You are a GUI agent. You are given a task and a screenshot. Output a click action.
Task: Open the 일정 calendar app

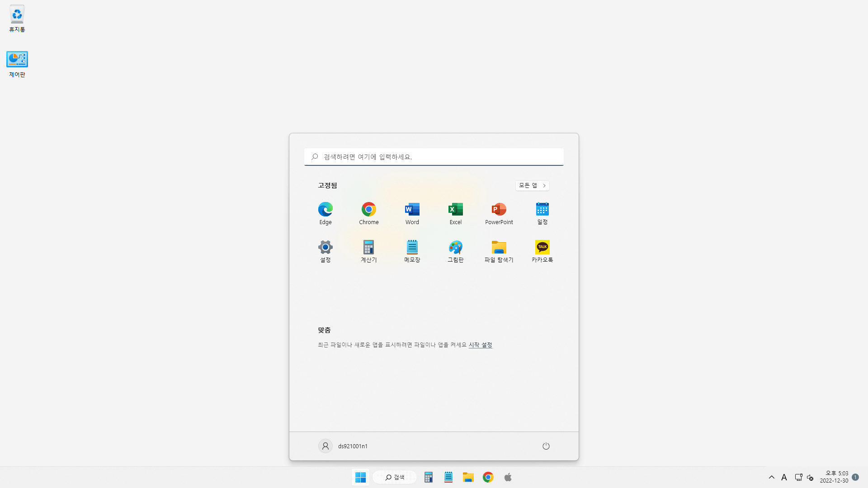[542, 213]
